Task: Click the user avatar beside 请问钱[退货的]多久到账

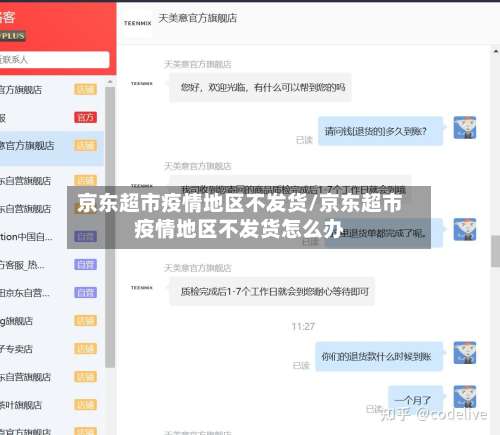Action: 465,127
